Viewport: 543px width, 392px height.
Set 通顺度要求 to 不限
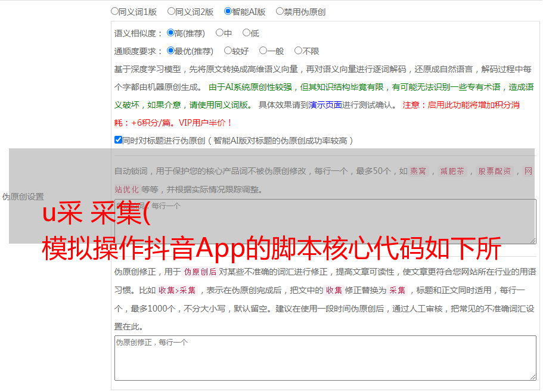[298, 51]
